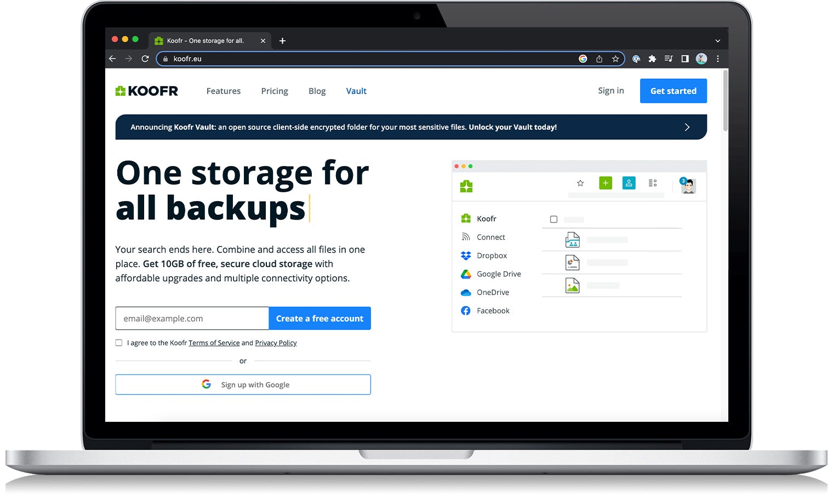Open the Chrome three-dot menu
Viewport: 833px width, 504px height.
point(717,59)
